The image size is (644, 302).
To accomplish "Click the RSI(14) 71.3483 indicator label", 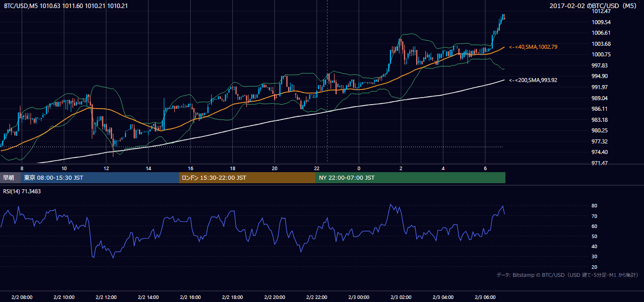I will point(22,191).
